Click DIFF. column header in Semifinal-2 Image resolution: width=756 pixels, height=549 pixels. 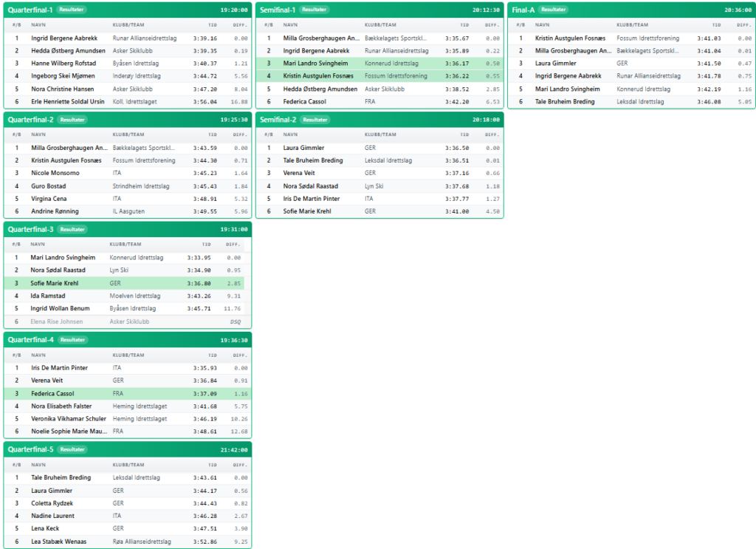point(492,134)
